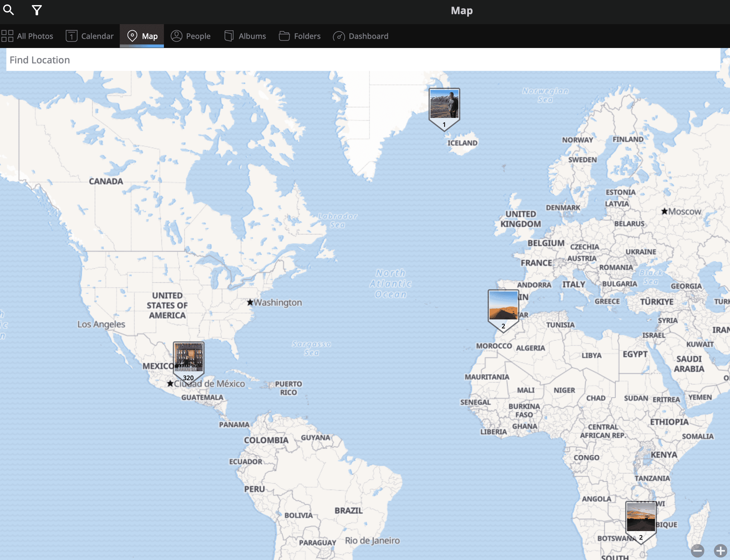
Task: Click the Filter icon
Action: click(37, 10)
